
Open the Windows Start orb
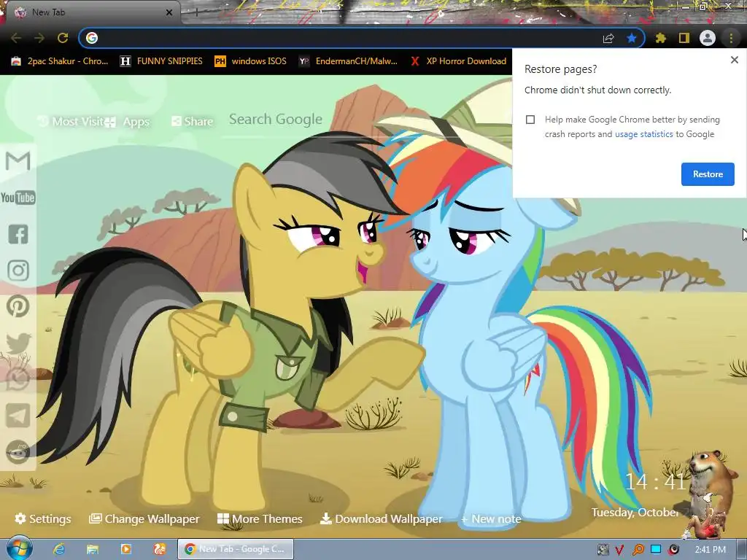click(x=19, y=549)
